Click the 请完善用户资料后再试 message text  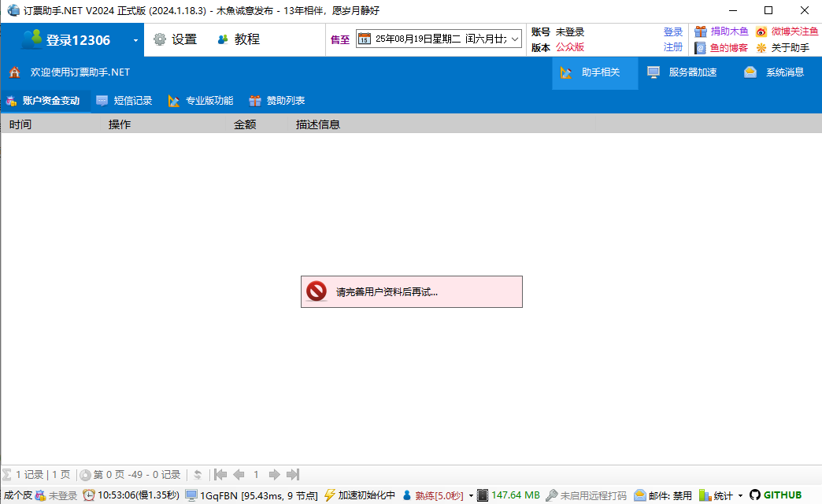(387, 292)
